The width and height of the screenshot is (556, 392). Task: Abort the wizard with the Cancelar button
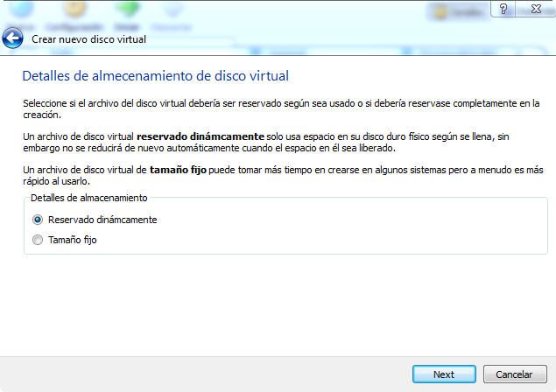[515, 374]
